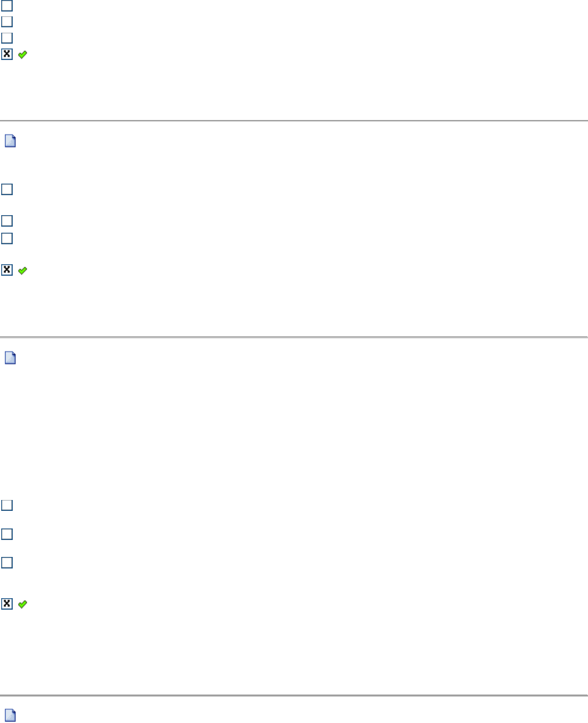Check the first empty checkbox below the first page icon
The height and width of the screenshot is (723, 588).
coord(7,190)
